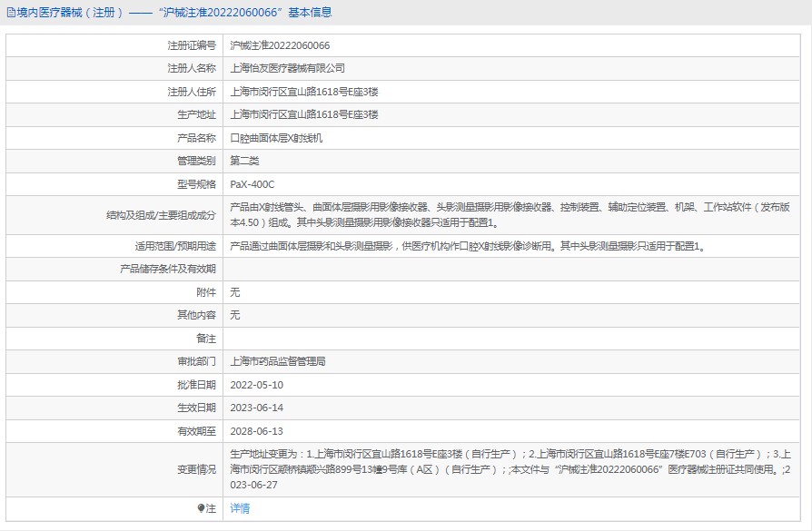Viewport: 812px width, 531px height.
Task: Click approval date 2022-05-10 cell
Action: pos(511,385)
